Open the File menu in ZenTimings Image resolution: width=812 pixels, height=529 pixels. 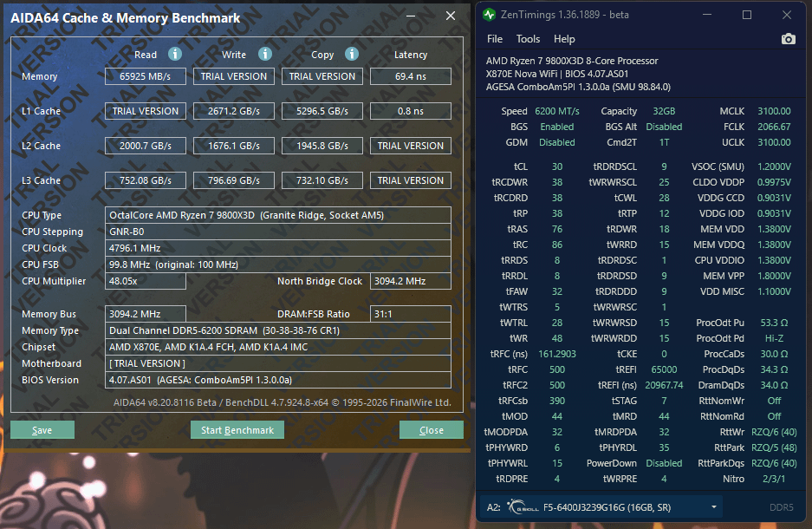(x=495, y=39)
